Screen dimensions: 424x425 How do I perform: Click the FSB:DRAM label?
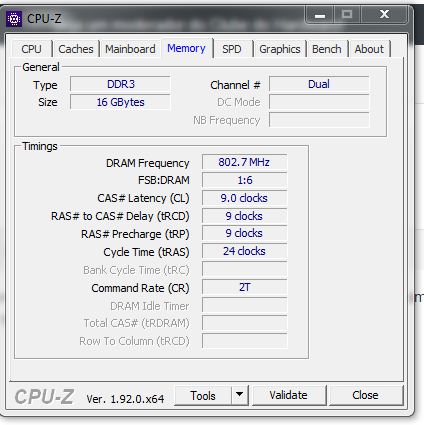164,180
